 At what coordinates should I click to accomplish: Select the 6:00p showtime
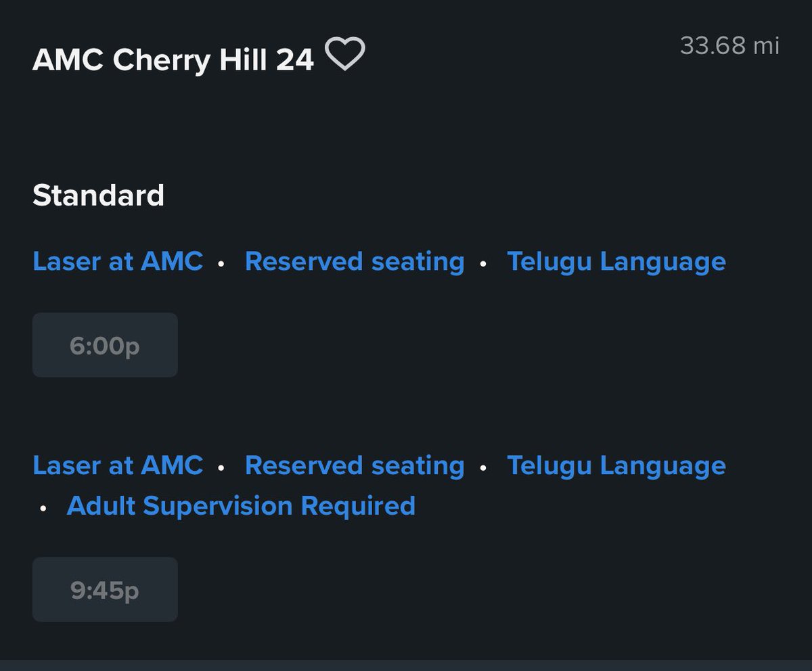coord(105,345)
